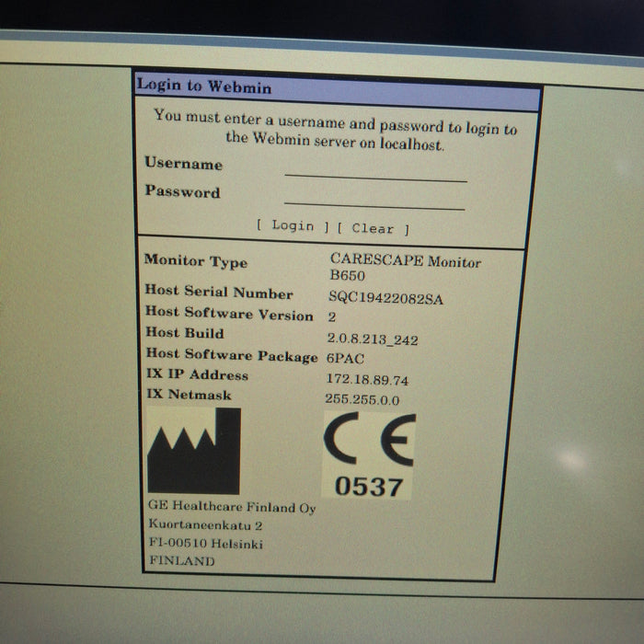This screenshot has width=644, height=644.
Task: Click the netmask value 255.255.0.0
Action: 362,399
